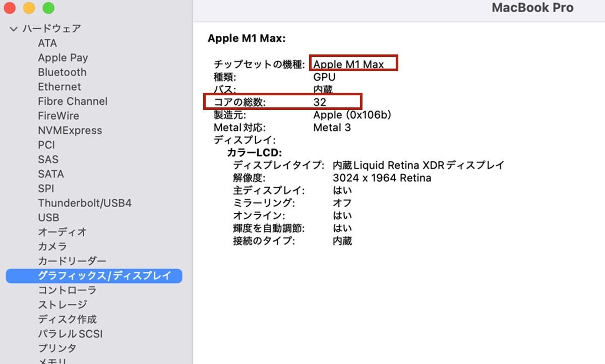Image resolution: width=605 pixels, height=364 pixels.
Task: Click 輝度を自動調節 label
Action: pos(269,228)
